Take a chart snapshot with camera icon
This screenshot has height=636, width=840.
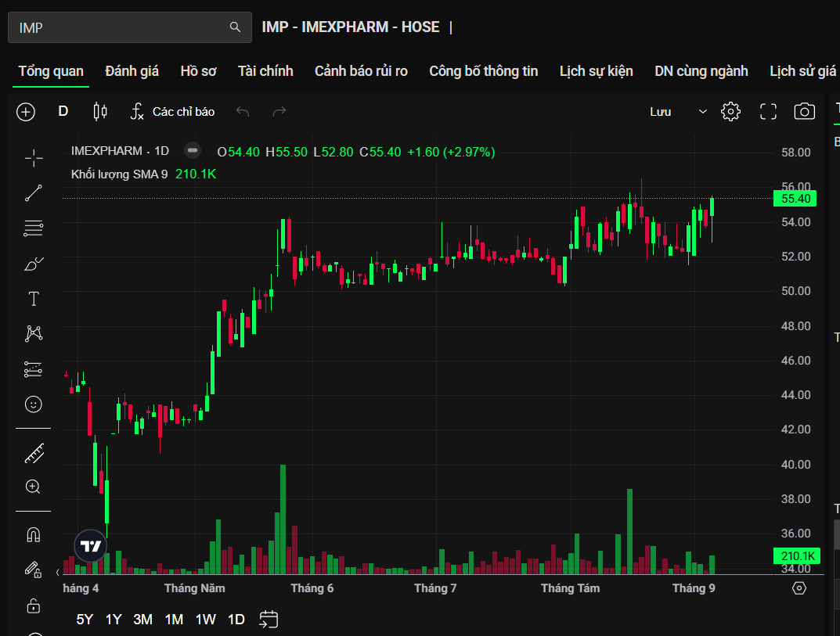804,111
